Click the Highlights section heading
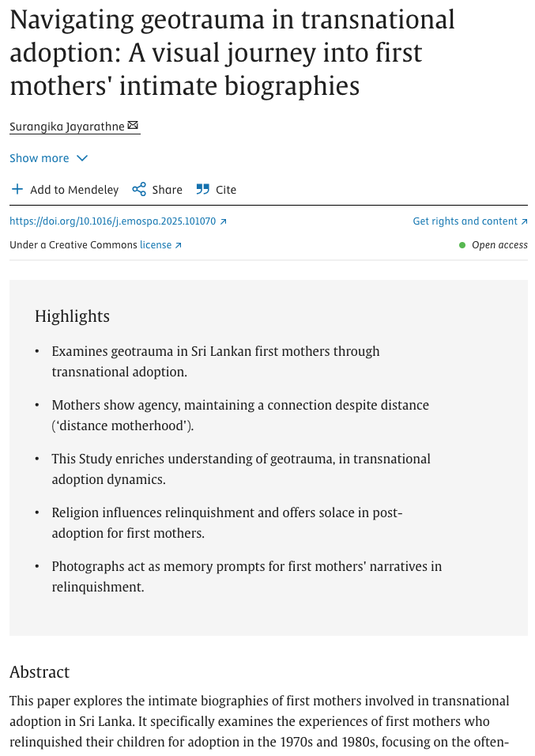535x756 pixels. point(72,316)
